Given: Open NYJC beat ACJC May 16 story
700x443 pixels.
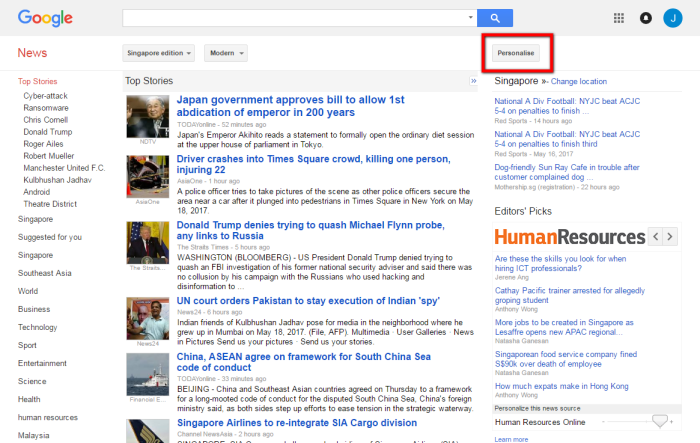Looking at the screenshot, I should pos(567,139).
